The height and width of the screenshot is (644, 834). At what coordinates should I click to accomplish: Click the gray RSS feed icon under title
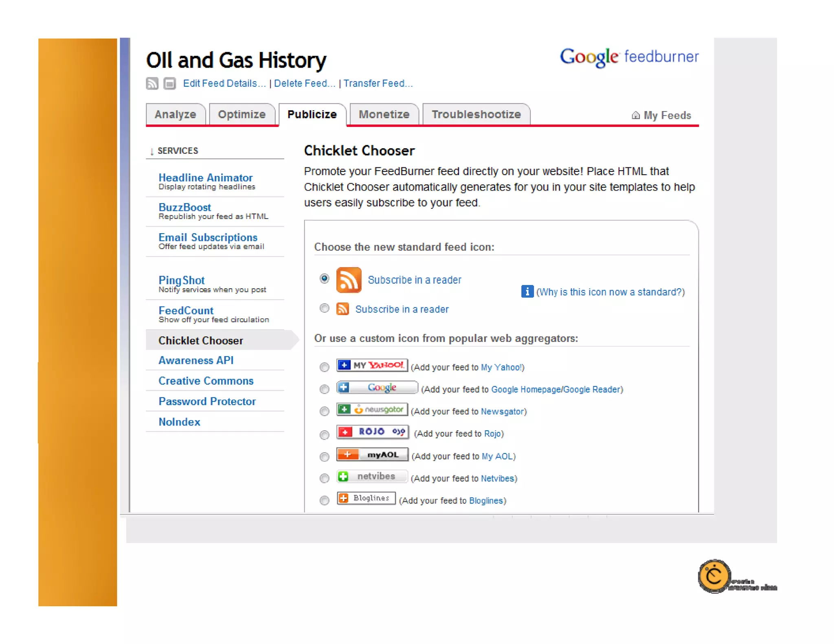(x=152, y=83)
